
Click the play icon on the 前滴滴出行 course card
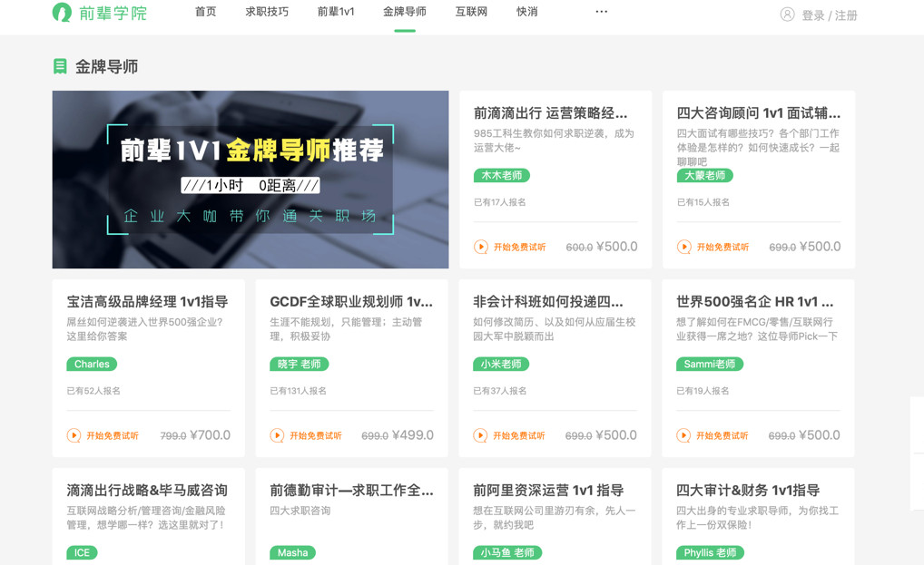tap(480, 246)
